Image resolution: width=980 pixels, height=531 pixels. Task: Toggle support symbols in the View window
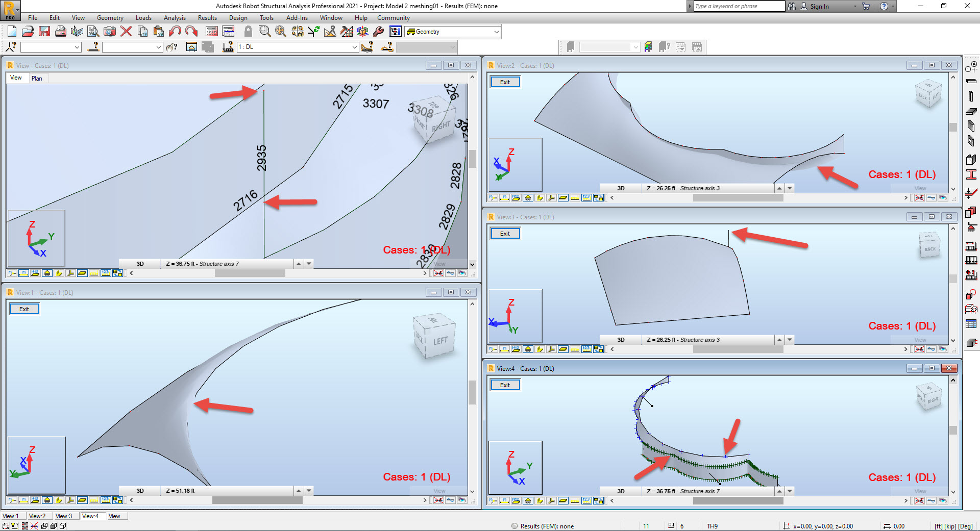point(47,273)
